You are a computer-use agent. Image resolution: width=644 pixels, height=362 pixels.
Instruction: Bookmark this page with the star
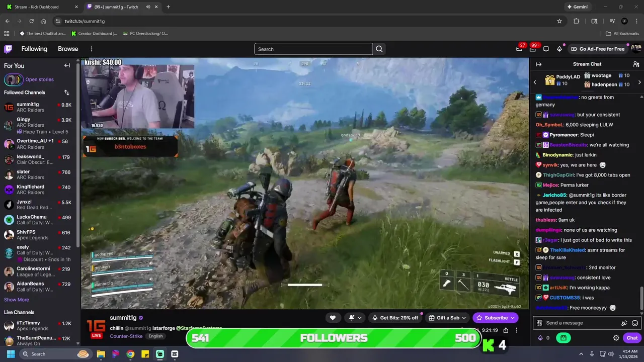click(559, 21)
